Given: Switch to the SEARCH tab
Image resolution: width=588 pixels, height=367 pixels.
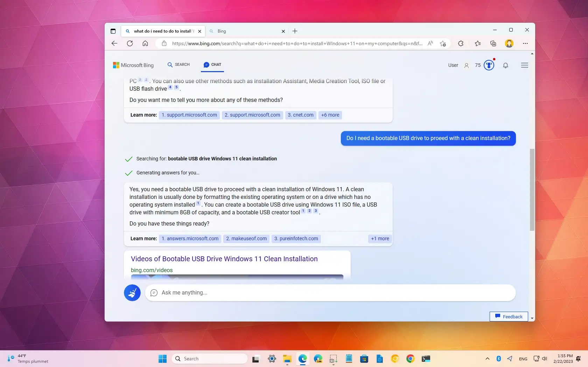Looking at the screenshot, I should 178,65.
